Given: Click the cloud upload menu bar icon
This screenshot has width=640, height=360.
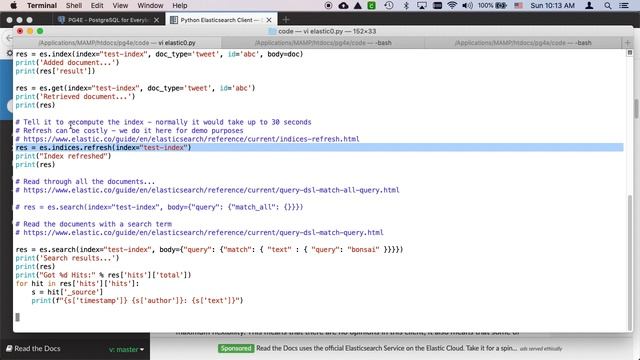Looking at the screenshot, I should [343, 5].
